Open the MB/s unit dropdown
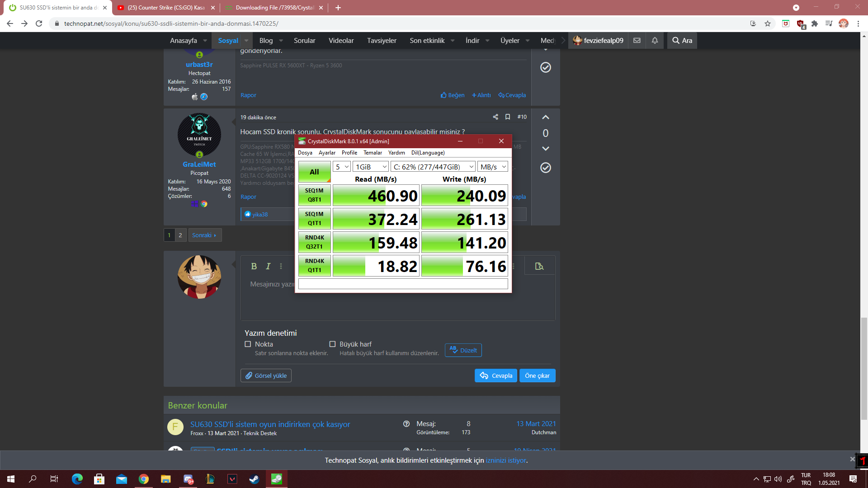Screen dimensions: 868x488 click(492, 167)
